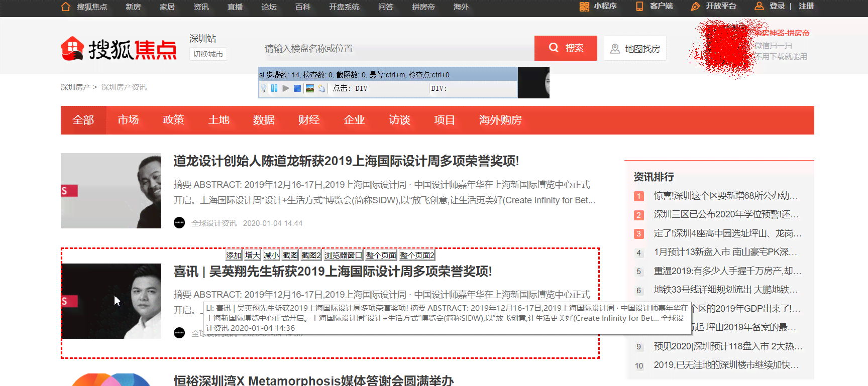Select the 财经 tab
The width and height of the screenshot is (868, 386).
click(309, 120)
